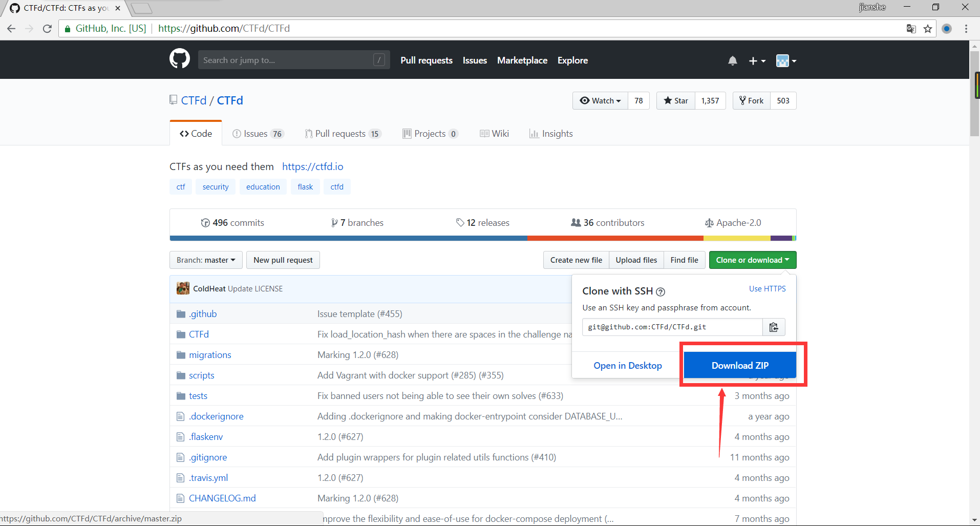Select the Code tab
The width and height of the screenshot is (980, 526).
pos(196,133)
